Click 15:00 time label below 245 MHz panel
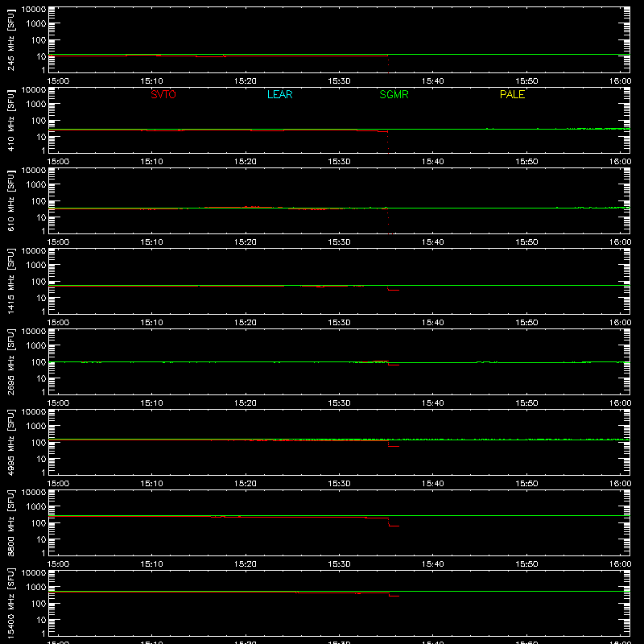Screen dimensions: 644x644 58,81
